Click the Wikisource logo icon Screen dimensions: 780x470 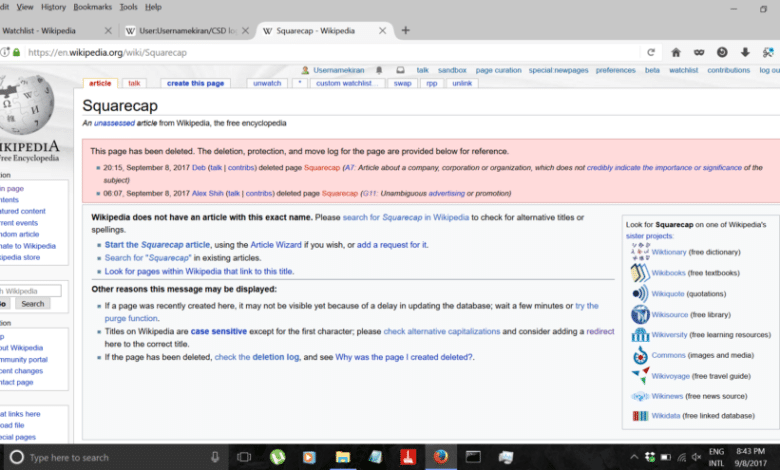(640, 314)
